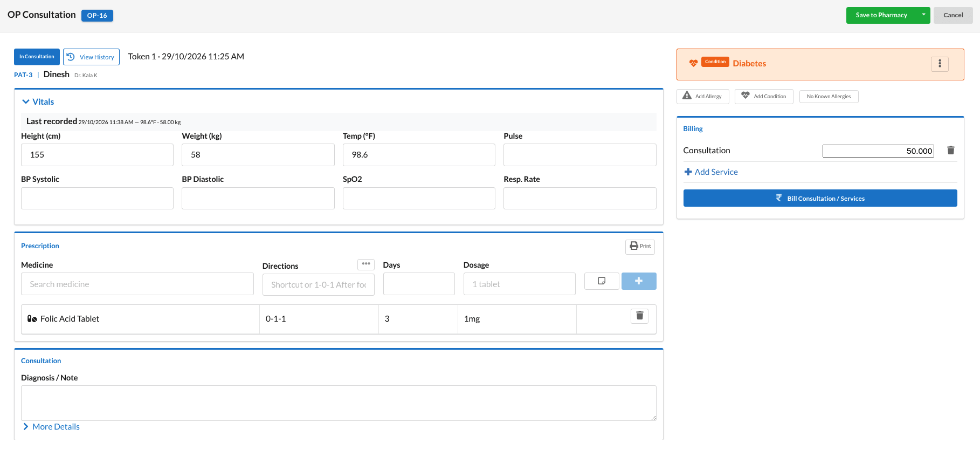The width and height of the screenshot is (980, 456).
Task: Add a condition for the patient
Action: click(764, 97)
